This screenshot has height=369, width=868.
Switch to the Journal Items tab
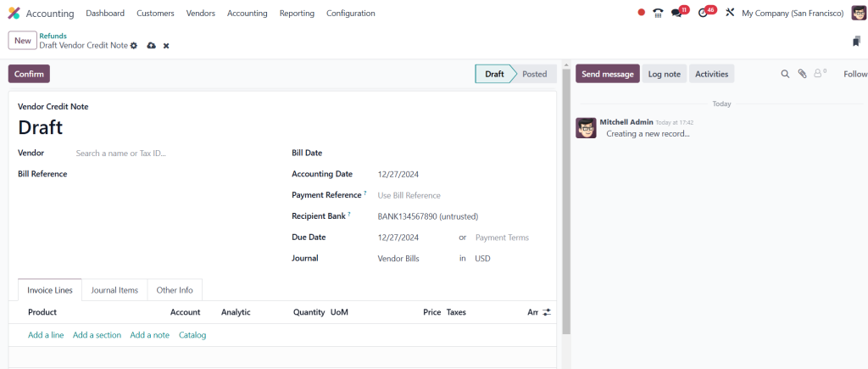[114, 290]
